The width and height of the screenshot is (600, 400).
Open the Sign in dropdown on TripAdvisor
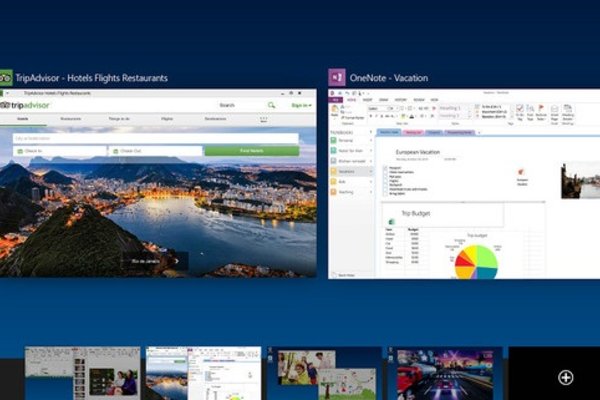tap(302, 105)
